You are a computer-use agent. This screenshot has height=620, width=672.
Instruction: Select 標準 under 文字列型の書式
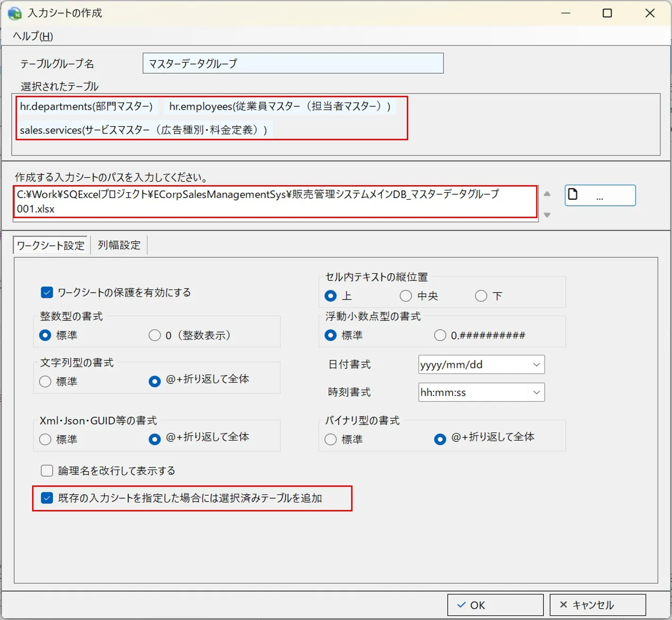(45, 382)
